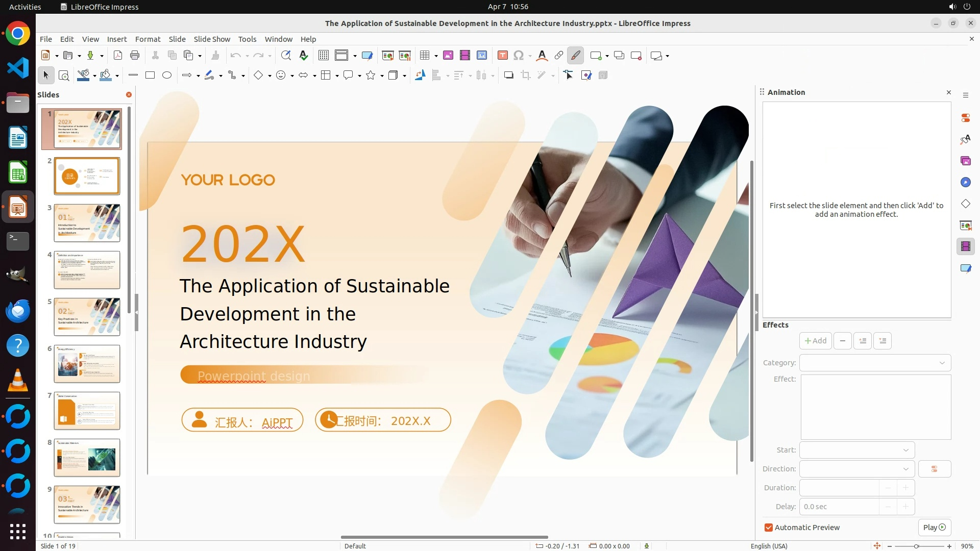Click the Export as PDF icon

pyautogui.click(x=118, y=56)
